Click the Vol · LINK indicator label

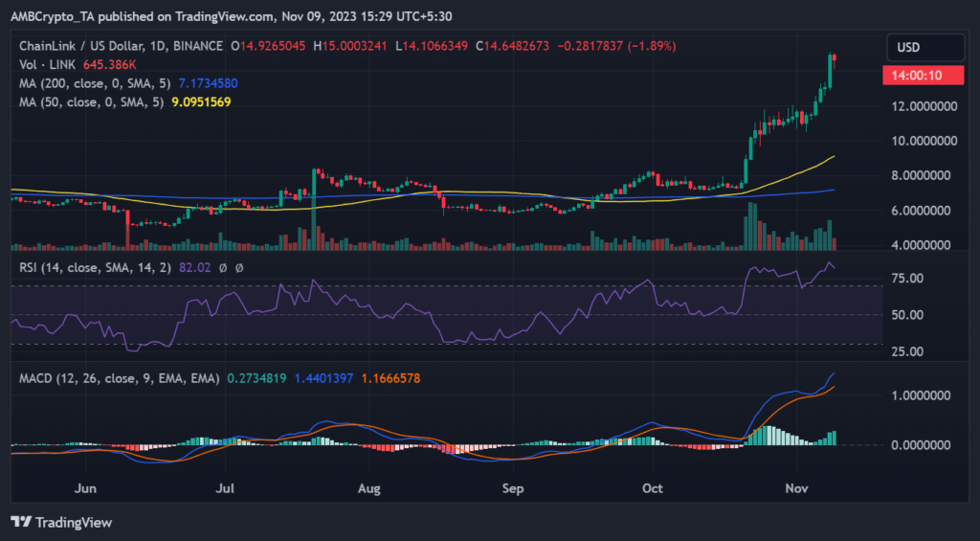click(x=43, y=64)
